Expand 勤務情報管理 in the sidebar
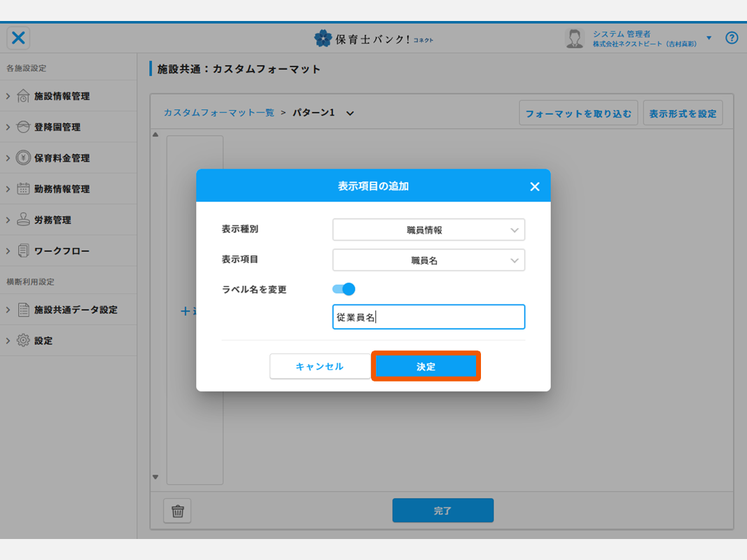This screenshot has height=560, width=747. tap(62, 189)
